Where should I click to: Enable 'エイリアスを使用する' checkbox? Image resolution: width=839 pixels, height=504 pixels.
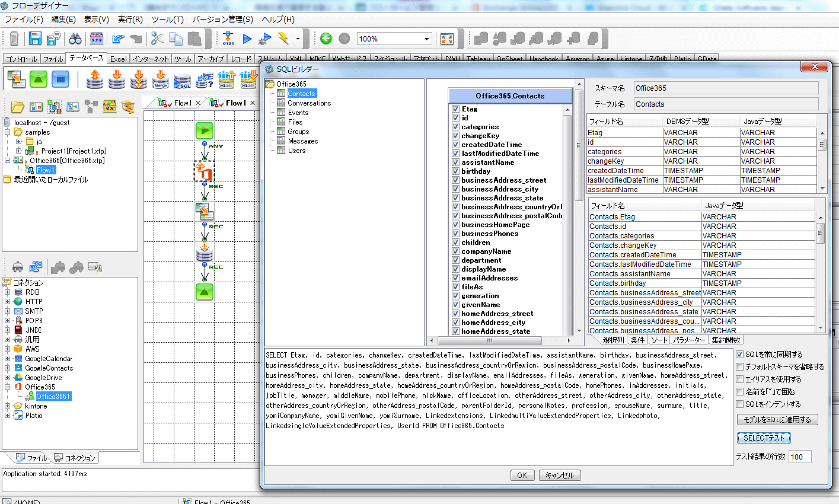tap(739, 379)
